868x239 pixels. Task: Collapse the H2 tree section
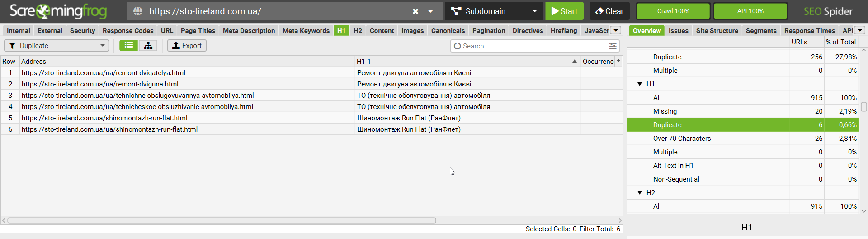coord(640,193)
